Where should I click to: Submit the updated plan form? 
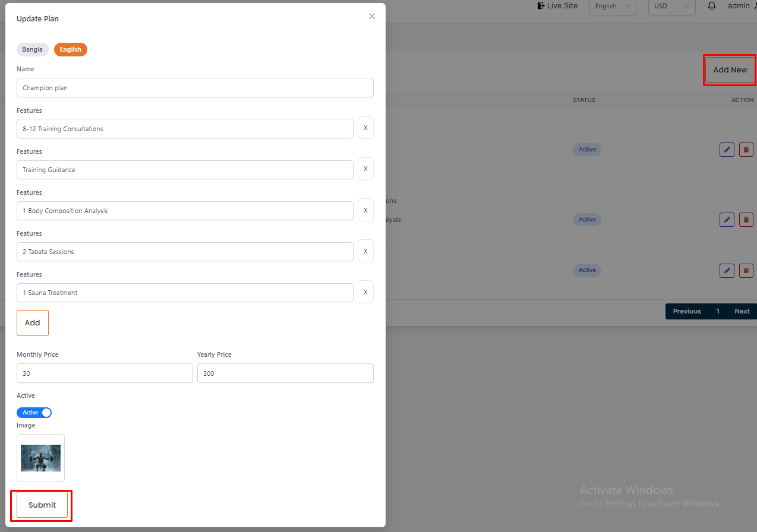coord(42,505)
